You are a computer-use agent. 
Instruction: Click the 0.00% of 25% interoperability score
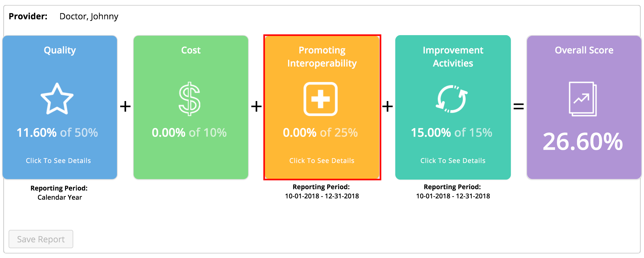coord(320,132)
